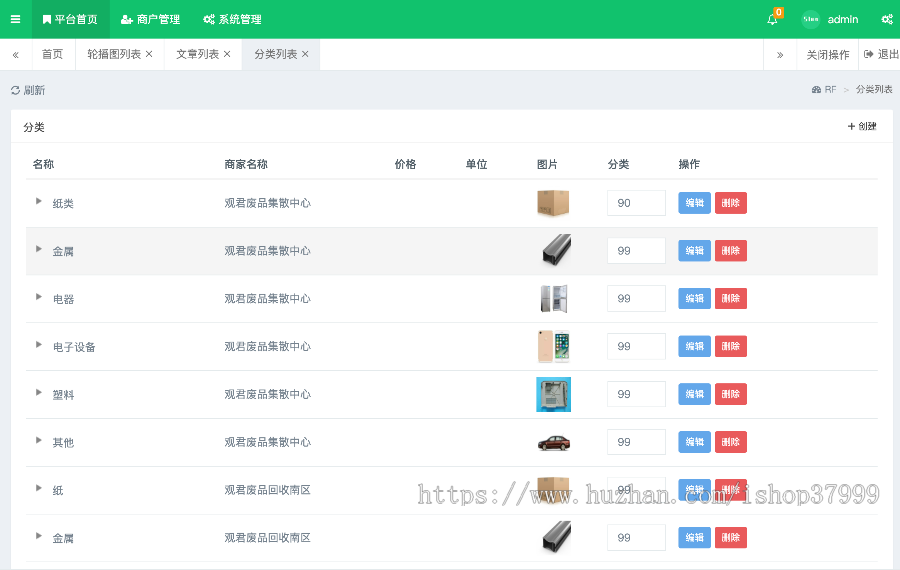Click the sort field in 电器 row

[x=636, y=298]
